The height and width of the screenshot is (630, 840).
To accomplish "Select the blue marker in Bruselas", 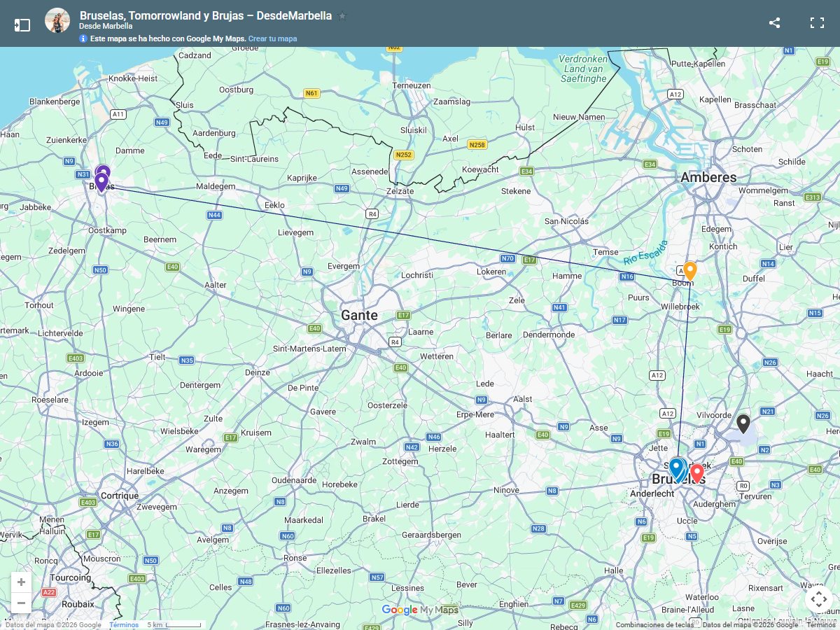I will click(x=676, y=468).
